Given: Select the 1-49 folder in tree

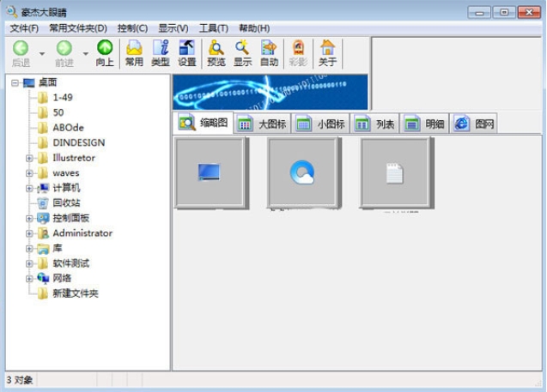Looking at the screenshot, I should coord(63,97).
